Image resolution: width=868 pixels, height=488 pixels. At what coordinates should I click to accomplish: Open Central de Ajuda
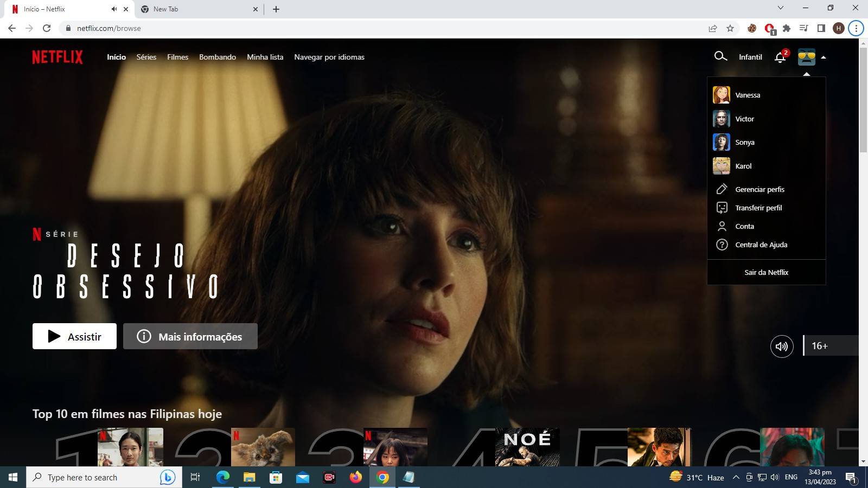coord(762,245)
